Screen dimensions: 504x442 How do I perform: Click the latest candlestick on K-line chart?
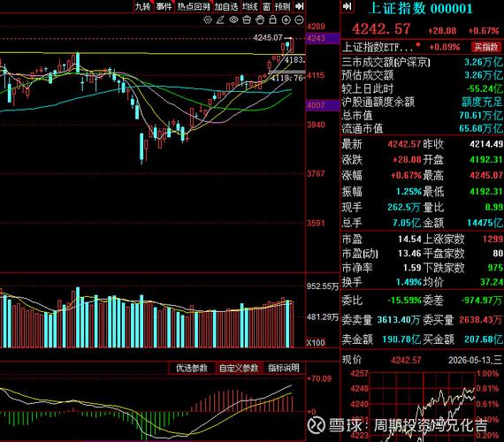click(292, 46)
